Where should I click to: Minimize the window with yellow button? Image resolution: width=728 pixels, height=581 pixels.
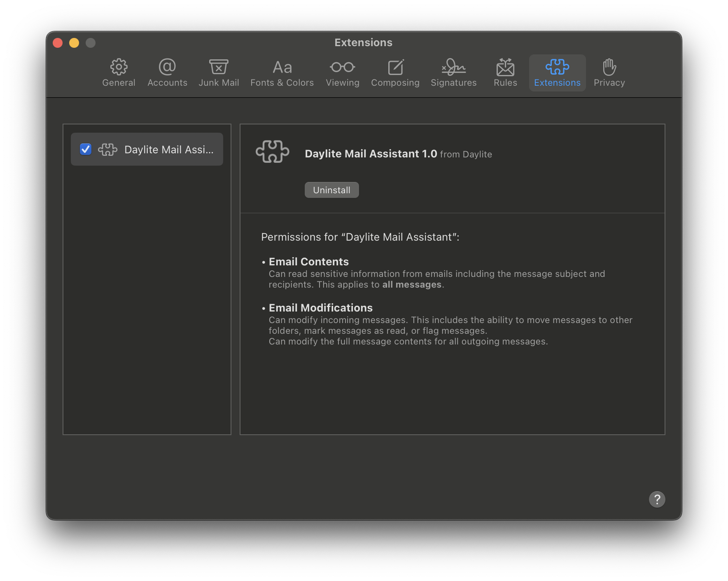74,43
